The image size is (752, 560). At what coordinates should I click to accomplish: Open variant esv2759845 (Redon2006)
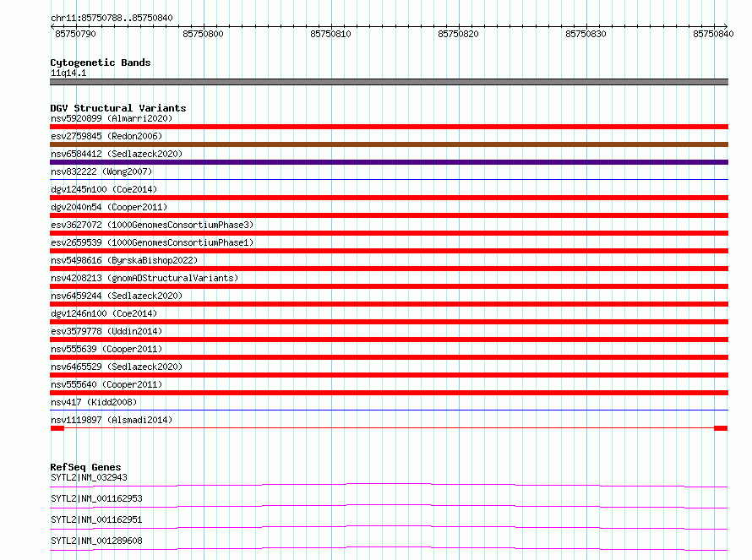106,136
